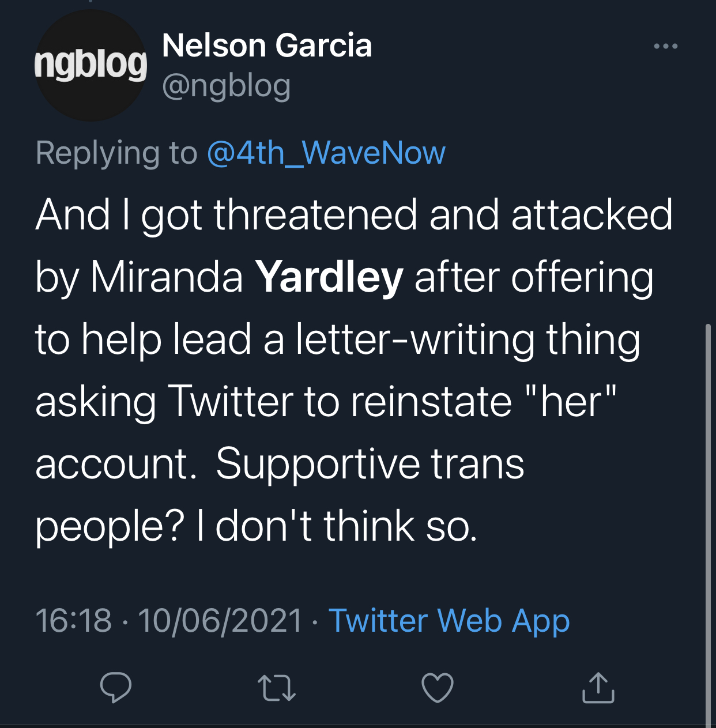Image resolution: width=716 pixels, height=728 pixels.
Task: Open the share options icon
Action: pyautogui.click(x=598, y=688)
